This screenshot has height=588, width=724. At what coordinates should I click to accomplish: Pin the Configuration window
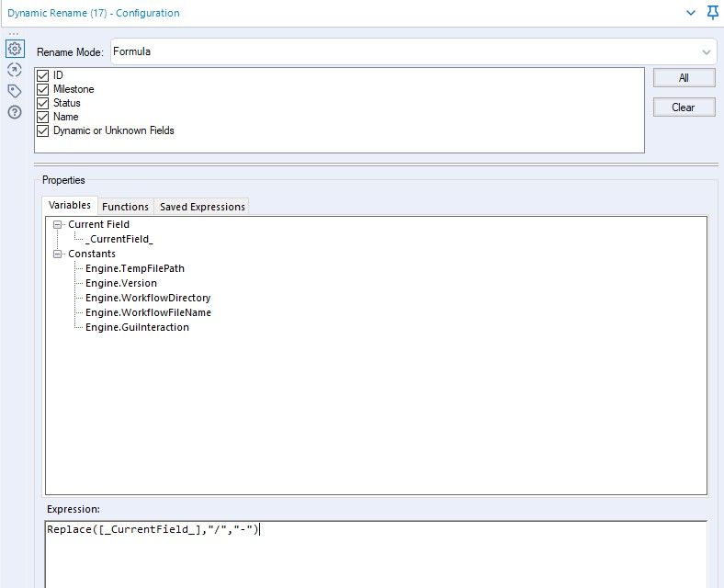click(x=713, y=13)
